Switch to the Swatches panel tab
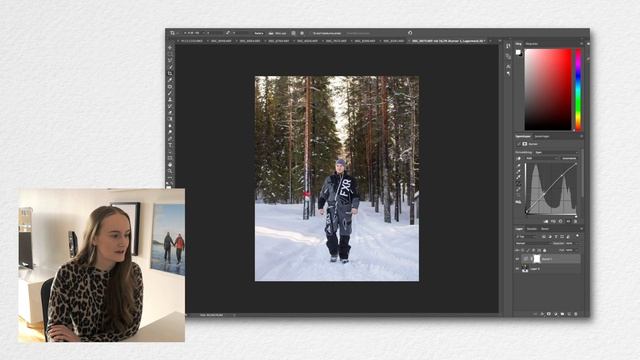 point(531,43)
